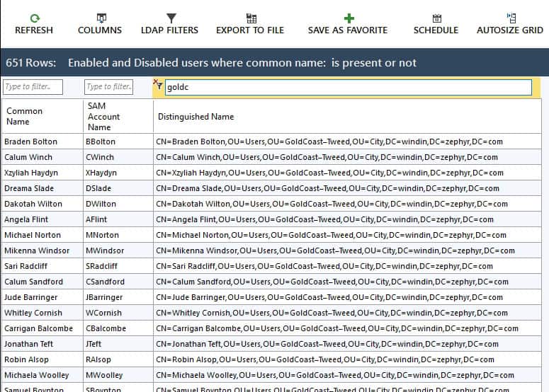Click the CWinch account cell
549x392 pixels.
click(x=118, y=157)
